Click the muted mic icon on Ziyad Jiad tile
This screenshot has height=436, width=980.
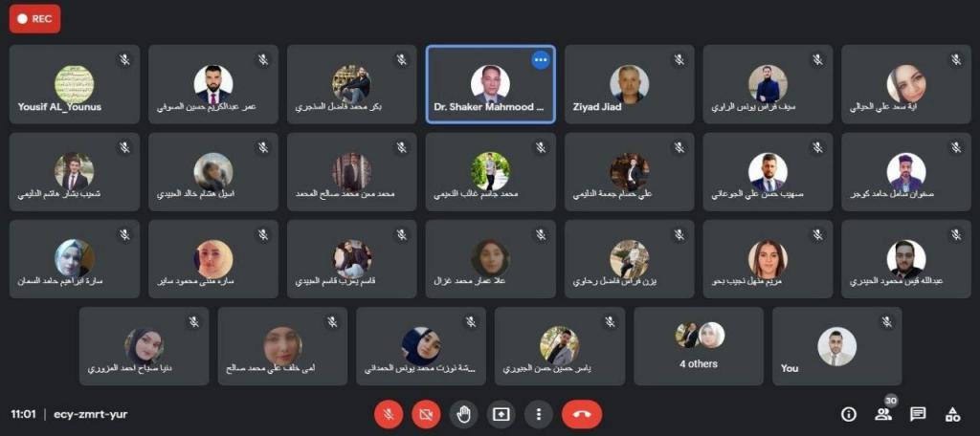click(x=679, y=59)
